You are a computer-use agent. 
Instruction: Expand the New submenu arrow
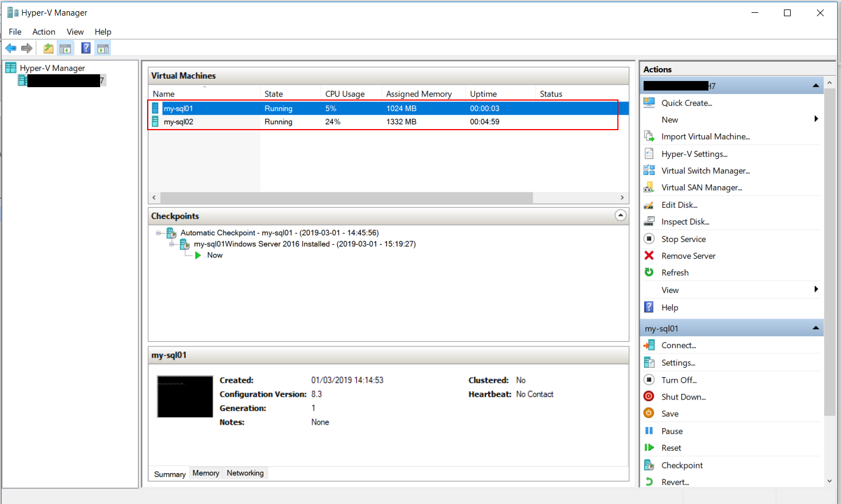tap(816, 119)
